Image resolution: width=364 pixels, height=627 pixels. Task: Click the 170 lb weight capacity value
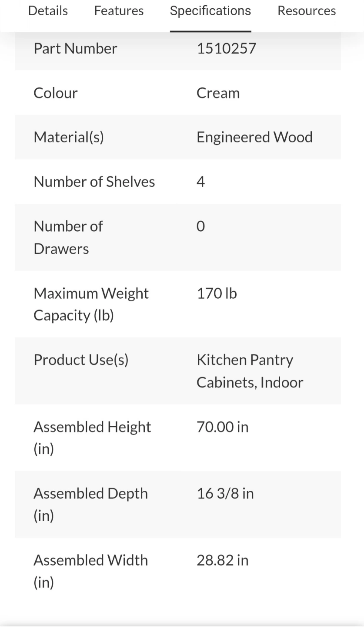pyautogui.click(x=217, y=293)
